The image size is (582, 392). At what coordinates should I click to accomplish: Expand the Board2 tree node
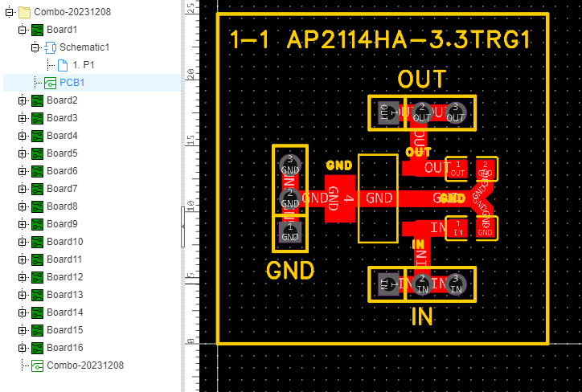click(x=22, y=100)
